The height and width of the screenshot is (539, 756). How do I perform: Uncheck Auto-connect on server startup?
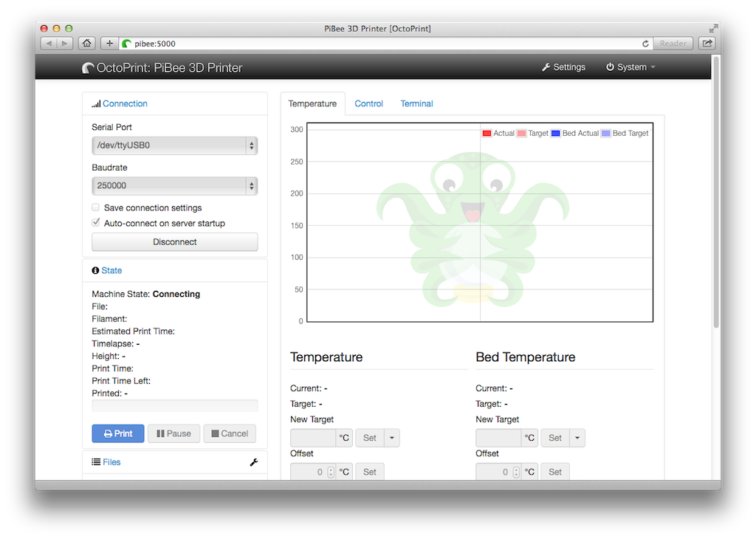95,223
